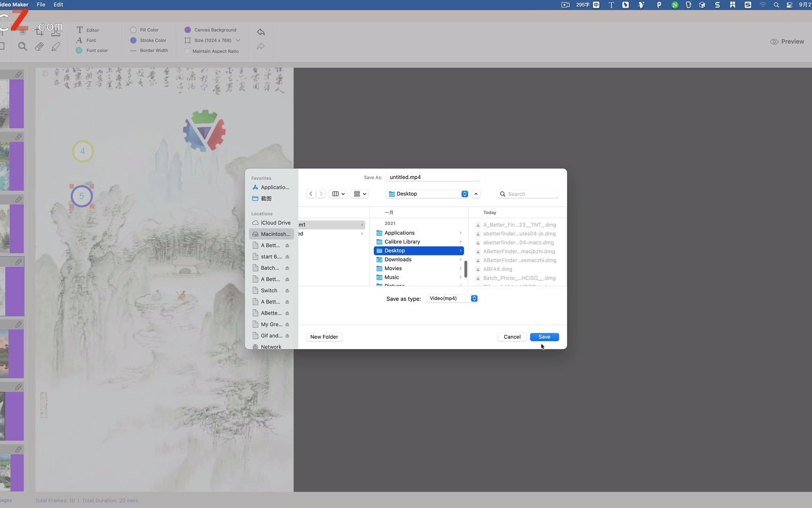Select the crop tool in the toolbar
Screen dimensions: 812x508
[x=39, y=32]
